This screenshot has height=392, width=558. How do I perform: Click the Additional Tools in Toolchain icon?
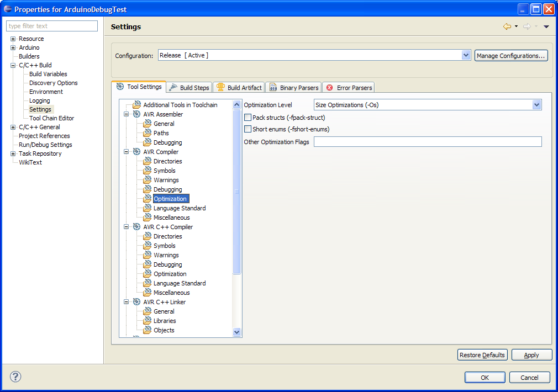pyautogui.click(x=136, y=105)
